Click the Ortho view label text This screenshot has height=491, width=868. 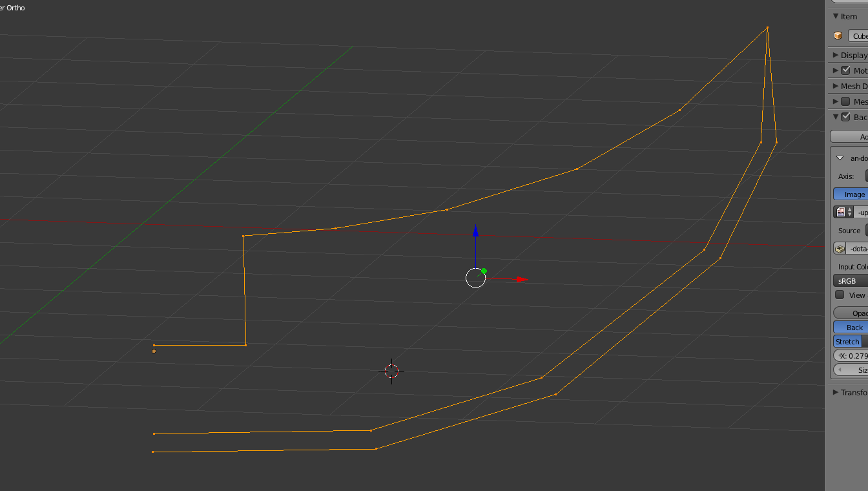click(x=12, y=8)
